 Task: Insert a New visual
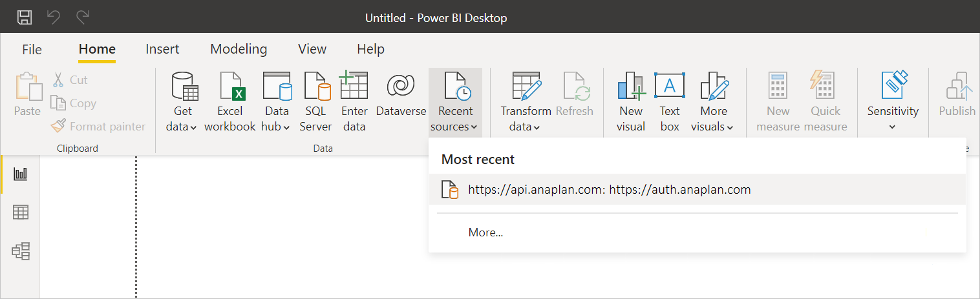tap(631, 101)
